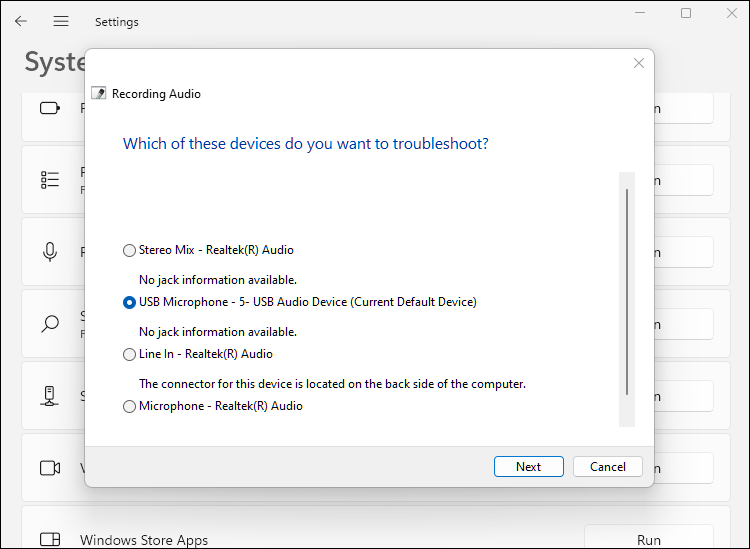The width and height of the screenshot is (750, 549).
Task: Click the Windows Store Apps icon
Action: click(50, 540)
